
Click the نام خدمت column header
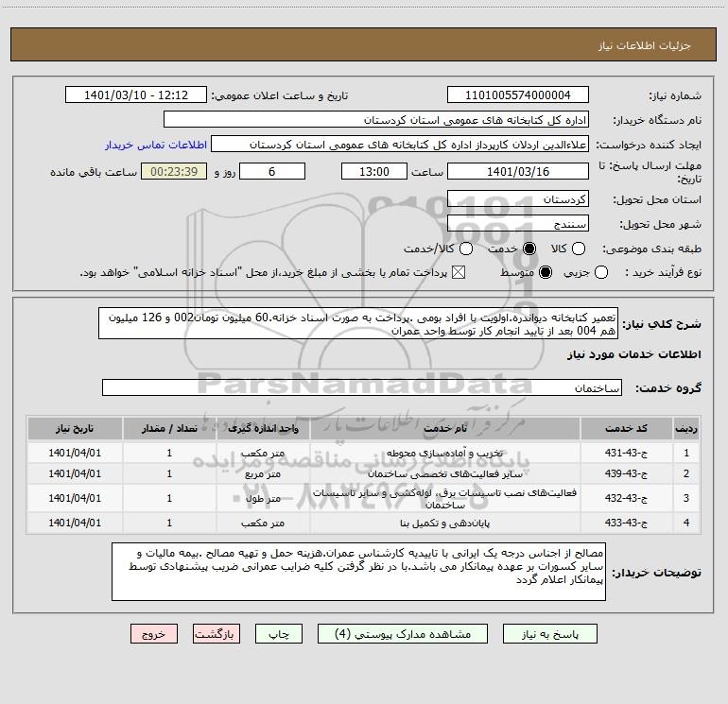[444, 428]
